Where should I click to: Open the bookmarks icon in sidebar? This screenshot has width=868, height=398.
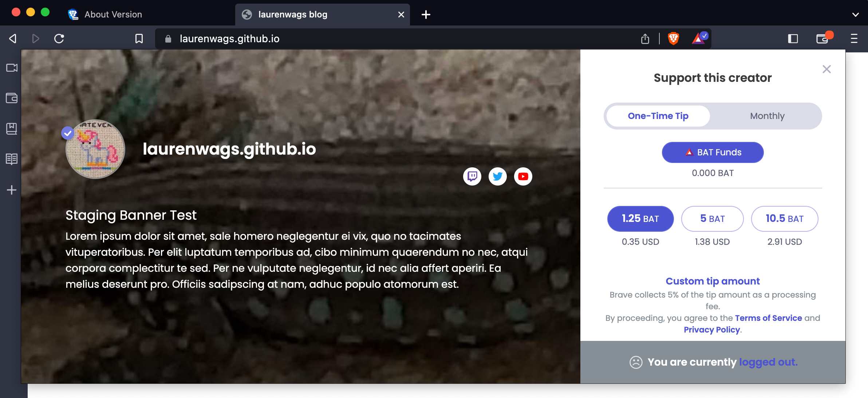click(x=12, y=128)
